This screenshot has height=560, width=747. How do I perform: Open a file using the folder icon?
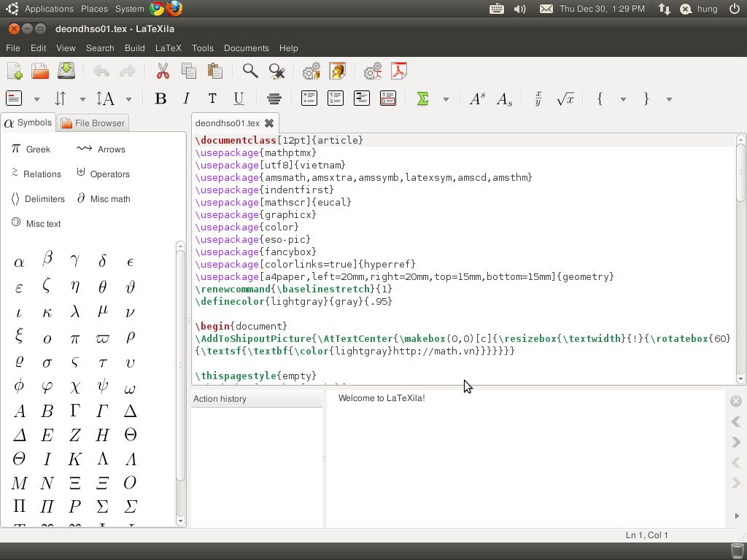(41, 71)
